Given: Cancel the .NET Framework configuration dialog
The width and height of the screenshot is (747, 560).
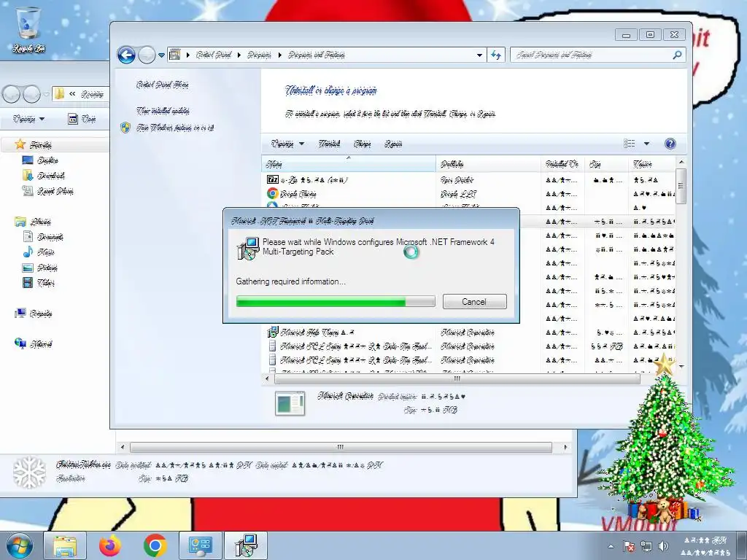Looking at the screenshot, I should click(x=474, y=301).
